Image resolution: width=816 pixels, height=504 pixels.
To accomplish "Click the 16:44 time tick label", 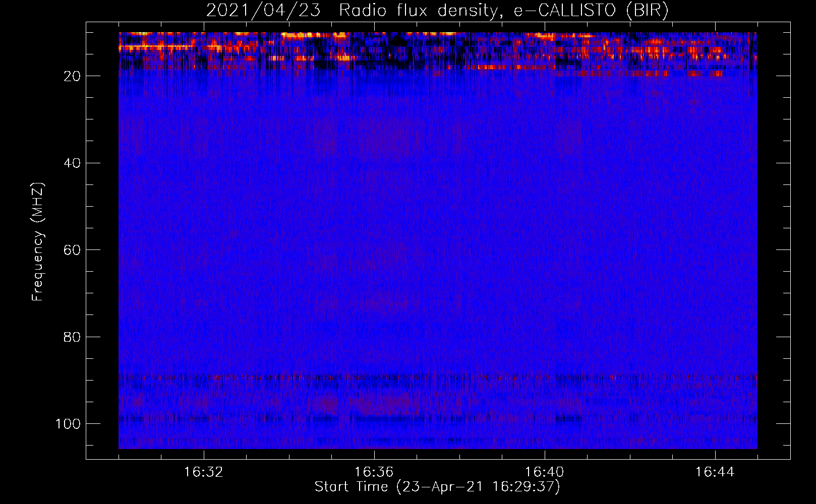I will [715, 472].
